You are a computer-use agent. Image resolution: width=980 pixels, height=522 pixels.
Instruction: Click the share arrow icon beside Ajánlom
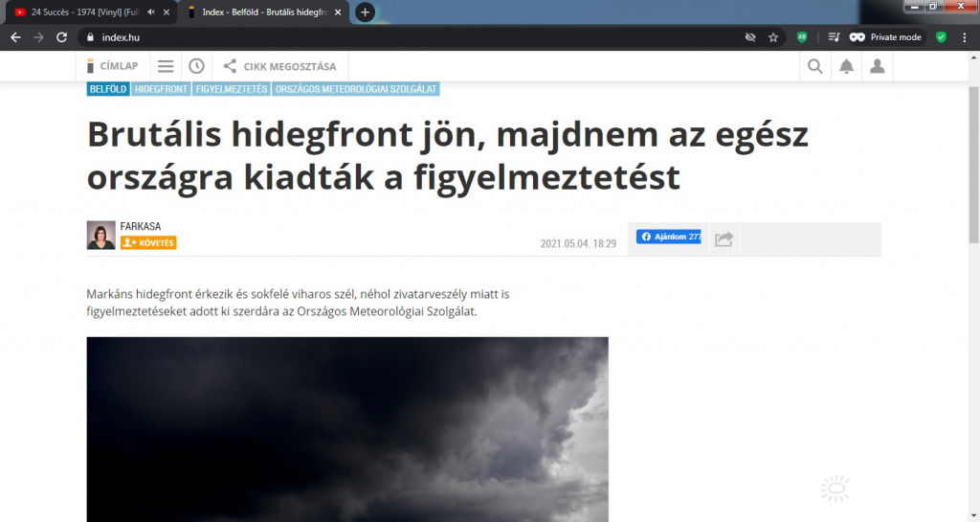click(x=724, y=238)
